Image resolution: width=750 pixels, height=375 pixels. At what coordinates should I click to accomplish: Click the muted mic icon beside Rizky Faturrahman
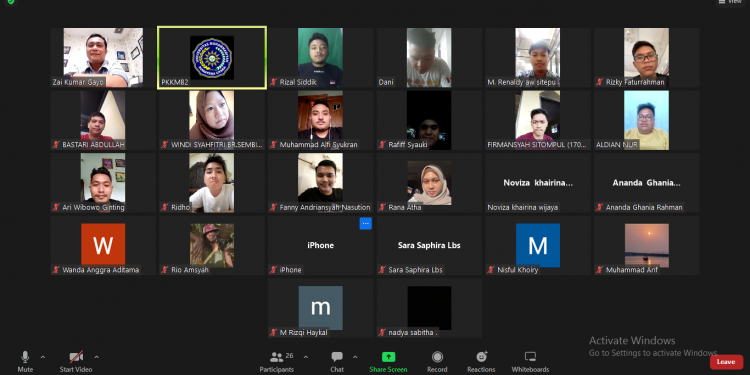599,82
